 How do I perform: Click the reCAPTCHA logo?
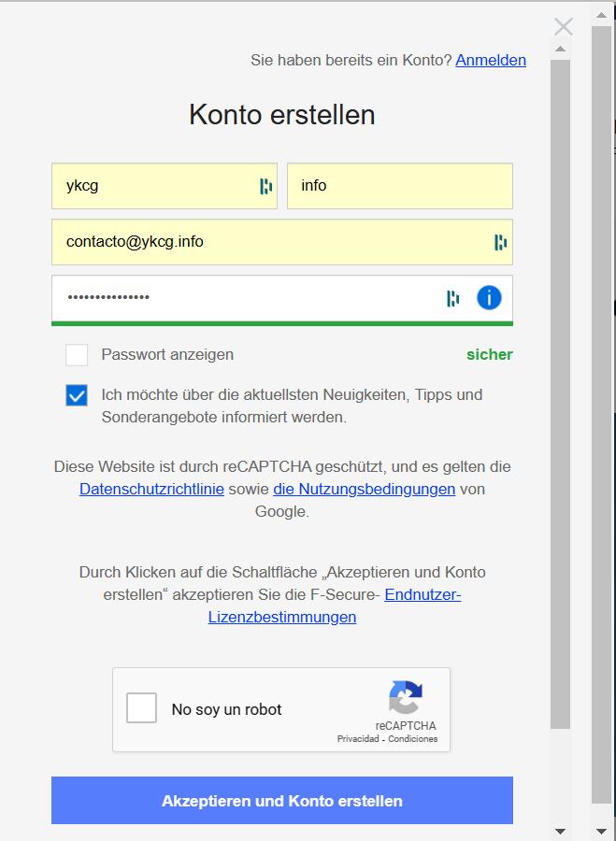406,697
